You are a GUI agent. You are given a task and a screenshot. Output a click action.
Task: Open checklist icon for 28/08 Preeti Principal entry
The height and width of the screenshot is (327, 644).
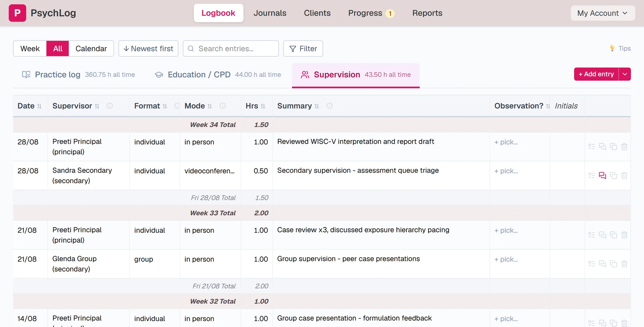(591, 147)
